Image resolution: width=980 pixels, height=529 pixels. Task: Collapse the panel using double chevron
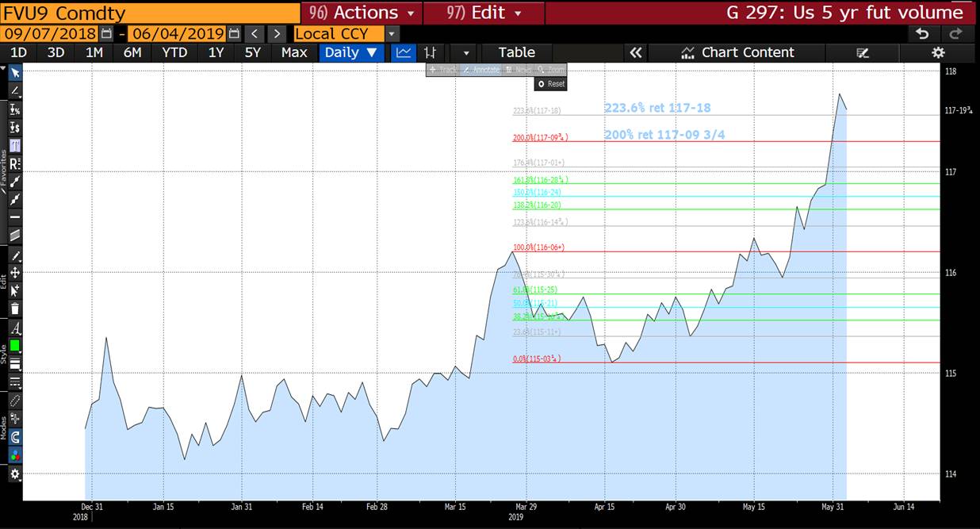(x=635, y=52)
